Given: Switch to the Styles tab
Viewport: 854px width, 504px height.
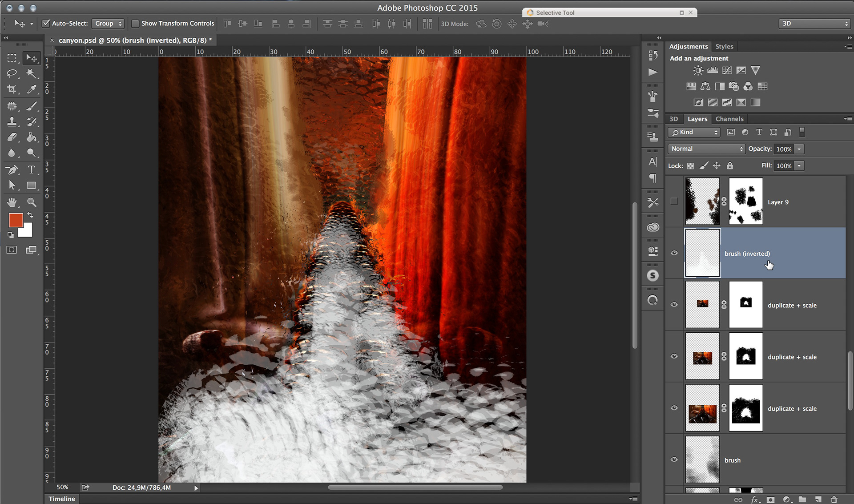Looking at the screenshot, I should 724,46.
